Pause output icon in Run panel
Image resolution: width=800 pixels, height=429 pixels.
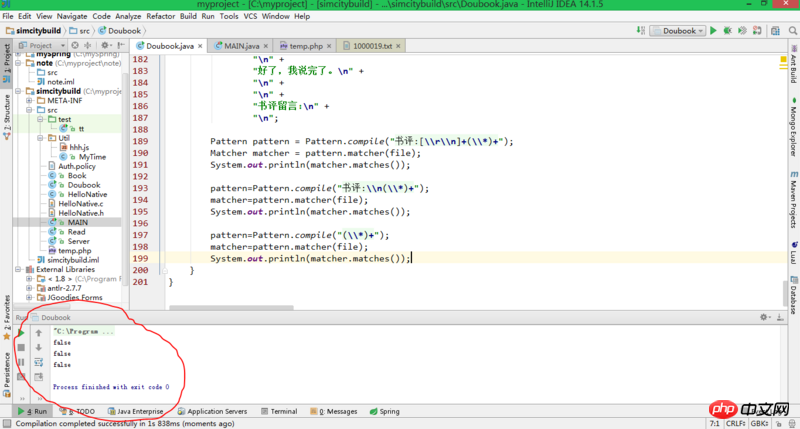(x=21, y=362)
